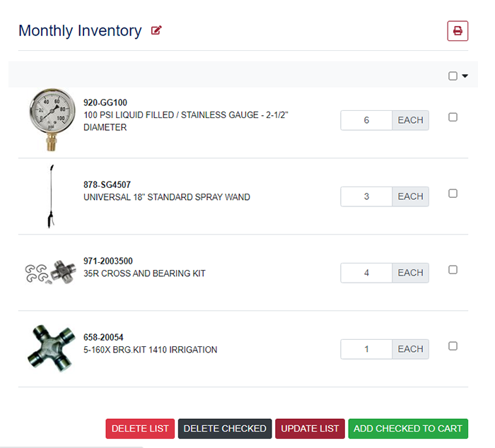Viewport: 495px width, 448px height.
Task: Click the Delete Checked button
Action: 225,428
